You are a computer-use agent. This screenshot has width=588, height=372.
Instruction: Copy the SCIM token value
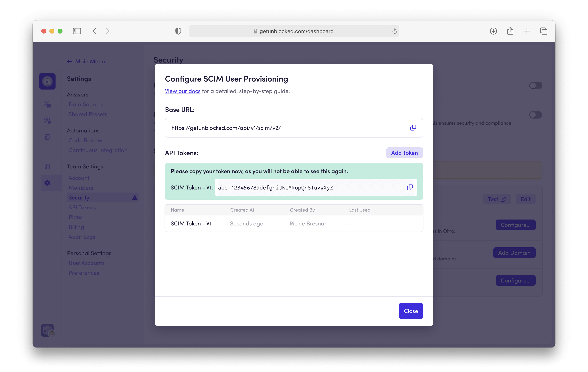coord(410,187)
